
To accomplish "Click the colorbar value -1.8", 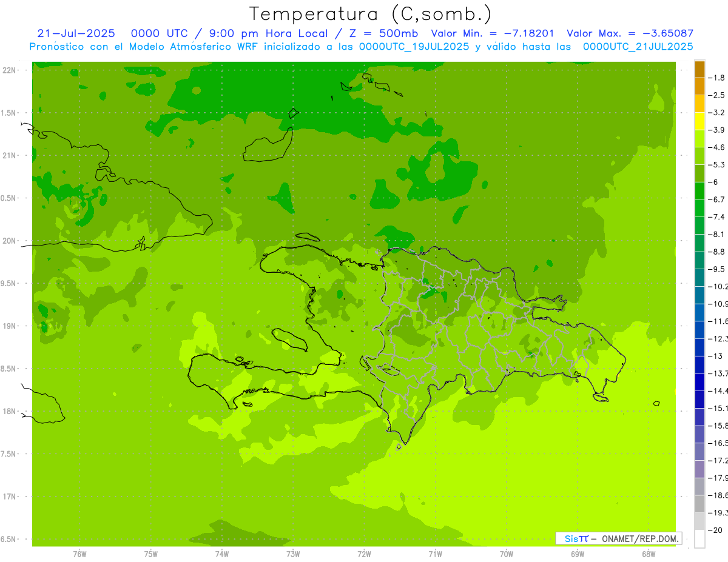I will [x=716, y=78].
